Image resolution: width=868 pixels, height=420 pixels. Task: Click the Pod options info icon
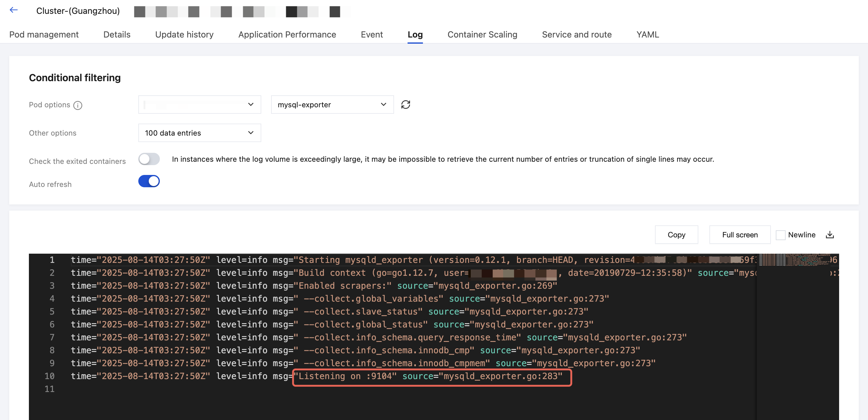pos(78,105)
